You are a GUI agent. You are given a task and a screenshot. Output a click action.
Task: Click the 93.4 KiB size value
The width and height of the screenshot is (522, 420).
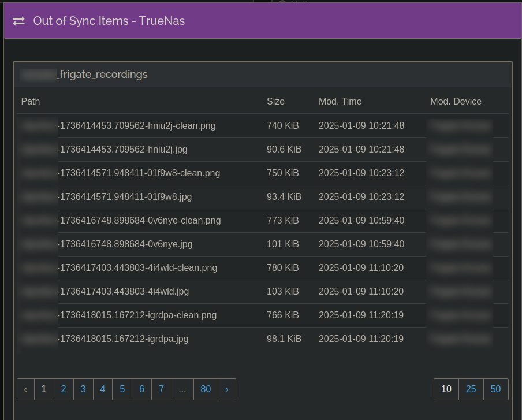pyautogui.click(x=284, y=196)
